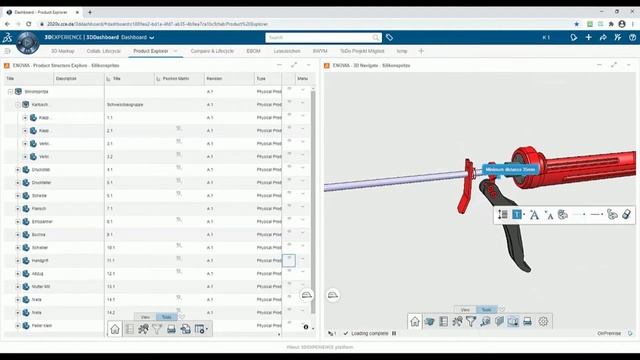Click the share arrow icon in top bar

coord(603,38)
